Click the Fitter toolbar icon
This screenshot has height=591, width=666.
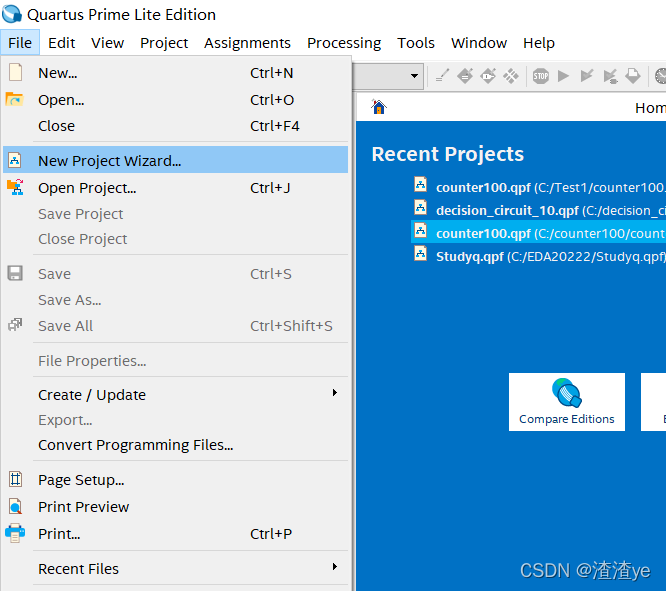click(610, 76)
